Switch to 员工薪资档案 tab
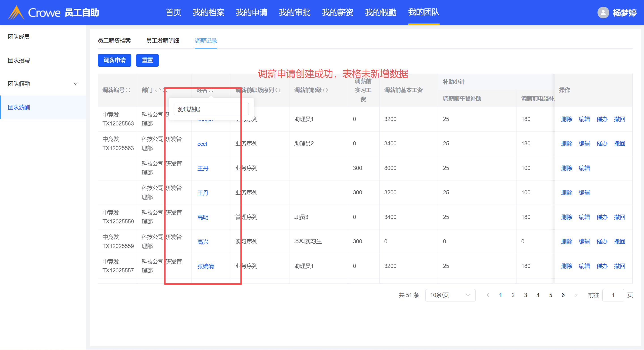 click(114, 40)
